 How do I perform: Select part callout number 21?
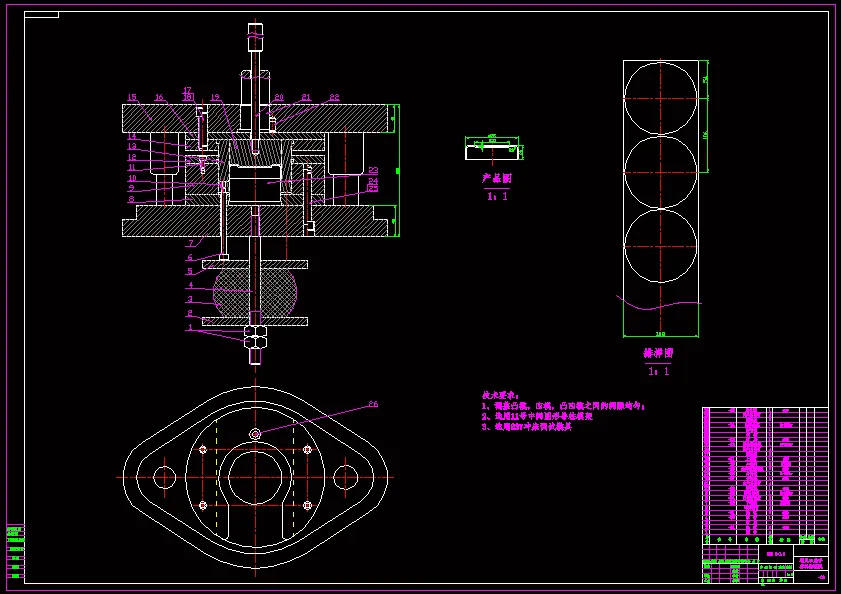click(x=306, y=97)
